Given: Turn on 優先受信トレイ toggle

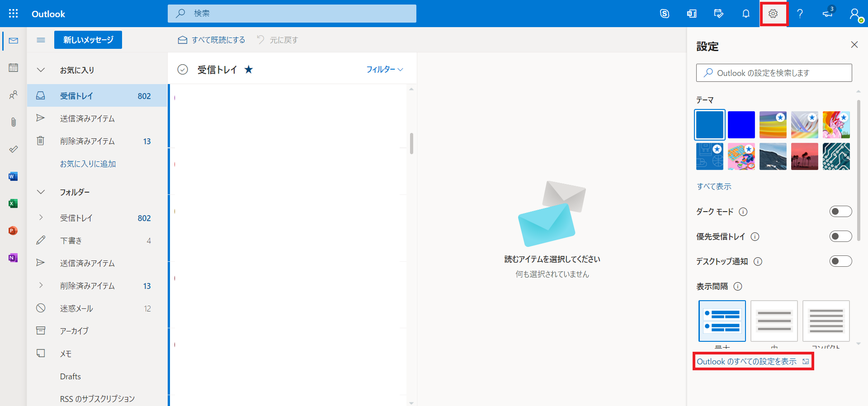Looking at the screenshot, I should (x=840, y=236).
